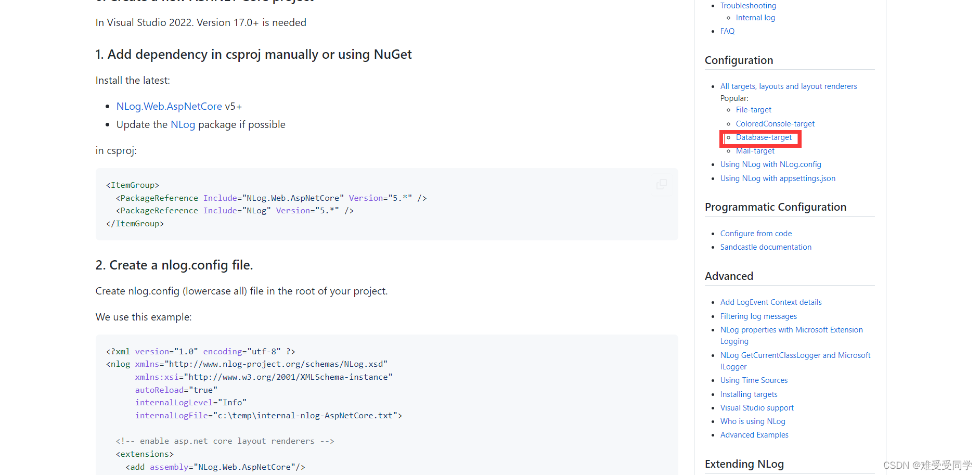Click the 'enable asp.net core layout renderers' comment
980x475 pixels.
(225, 441)
